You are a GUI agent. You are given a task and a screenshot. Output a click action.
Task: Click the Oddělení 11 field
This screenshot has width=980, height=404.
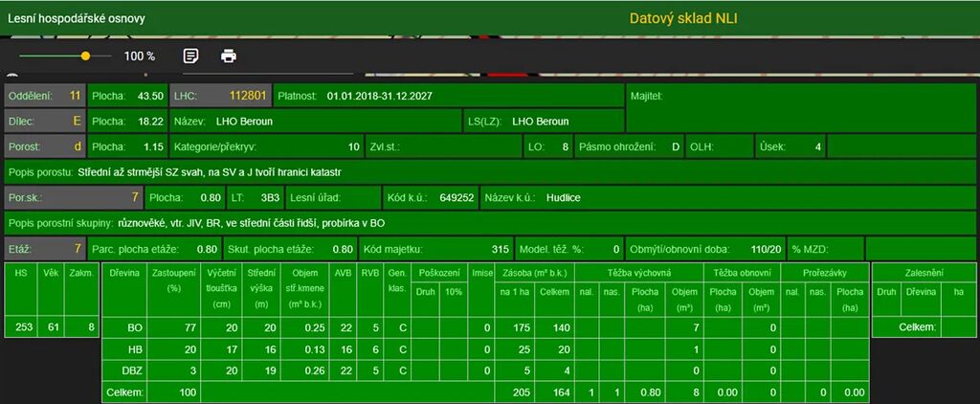point(44,96)
